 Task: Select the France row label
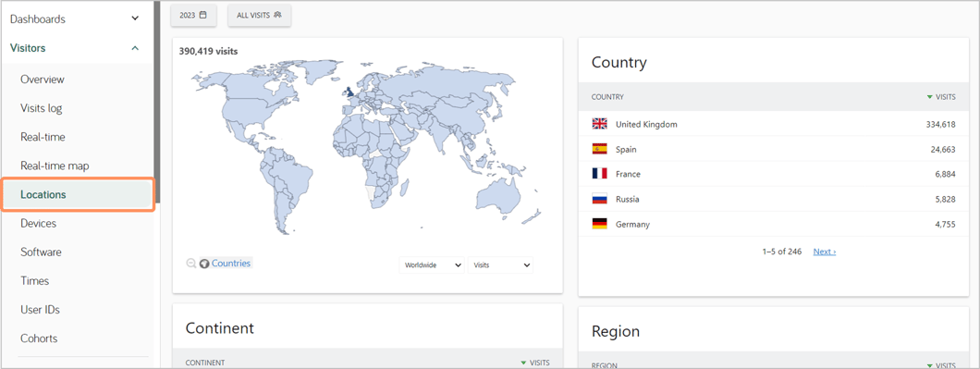click(628, 175)
